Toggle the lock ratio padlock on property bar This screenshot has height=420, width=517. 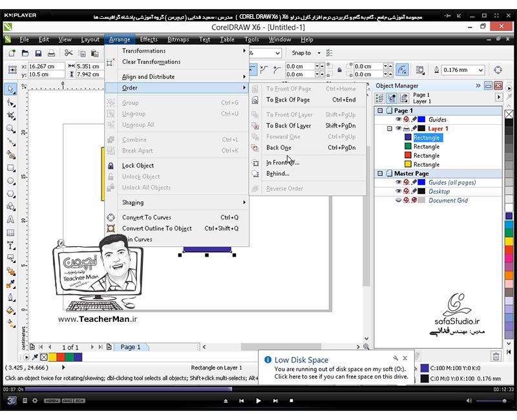pos(339,70)
